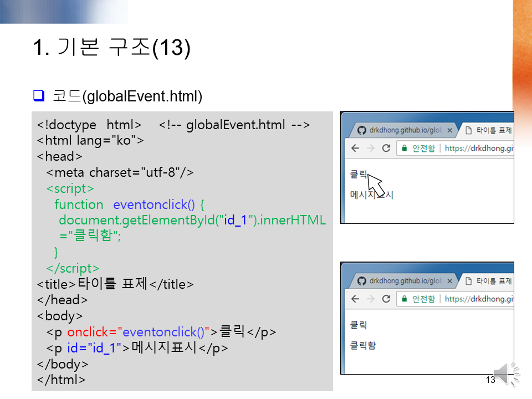Click reload icon in lower browser screenshot
The height and width of the screenshot is (399, 532).
tap(386, 299)
